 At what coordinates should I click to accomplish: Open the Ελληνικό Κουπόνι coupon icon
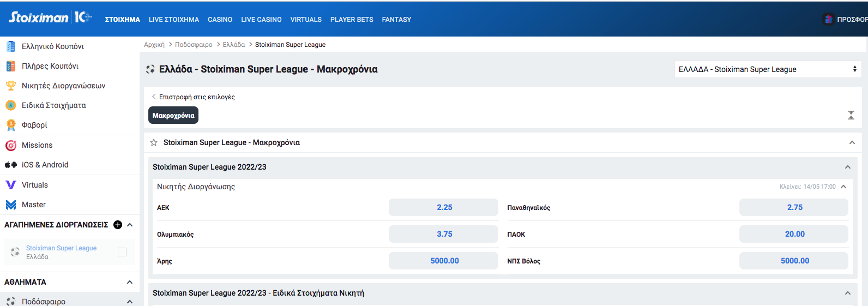pyautogui.click(x=11, y=46)
